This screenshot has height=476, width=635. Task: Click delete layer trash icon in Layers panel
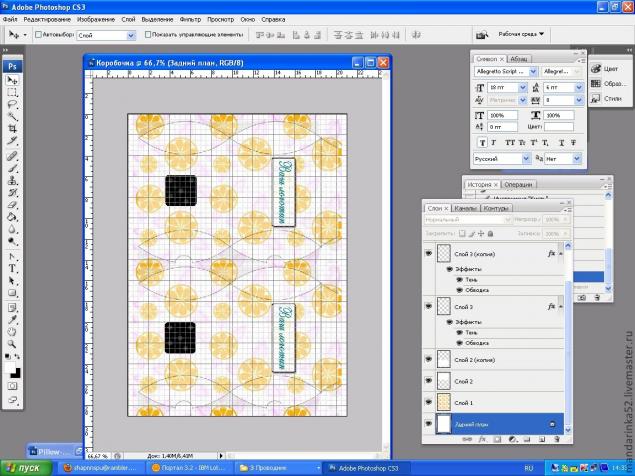[557, 439]
